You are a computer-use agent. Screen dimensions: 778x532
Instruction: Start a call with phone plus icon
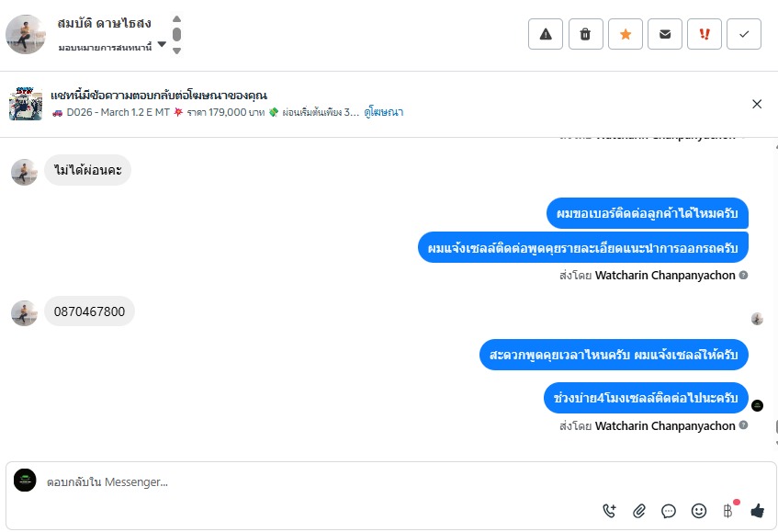609,511
